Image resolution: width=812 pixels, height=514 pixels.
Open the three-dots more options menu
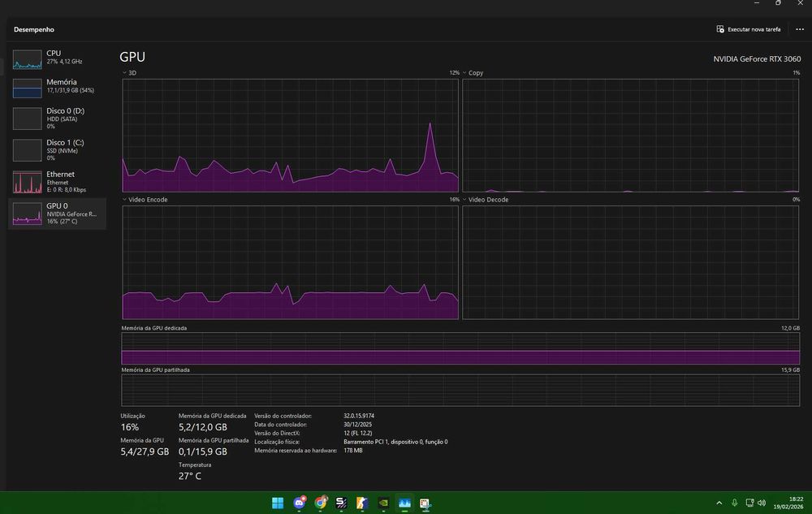(x=800, y=29)
